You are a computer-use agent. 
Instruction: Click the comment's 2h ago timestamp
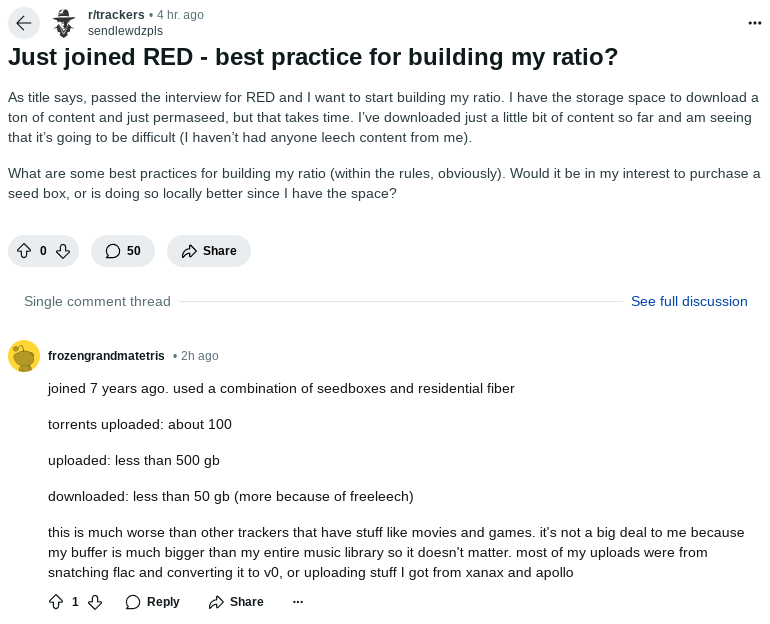click(198, 356)
